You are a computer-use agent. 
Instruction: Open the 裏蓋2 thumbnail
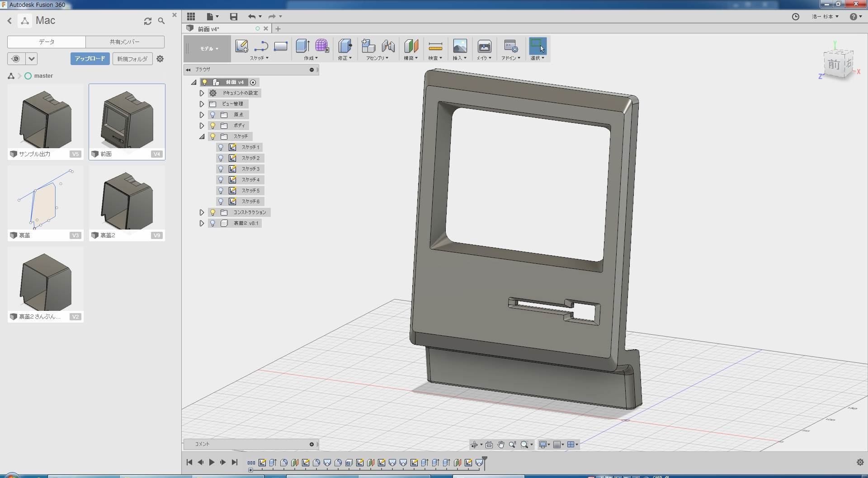pyautogui.click(x=127, y=200)
